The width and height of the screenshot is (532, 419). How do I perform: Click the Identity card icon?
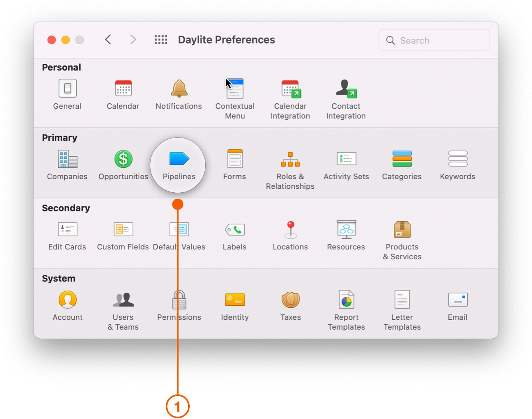click(x=234, y=300)
